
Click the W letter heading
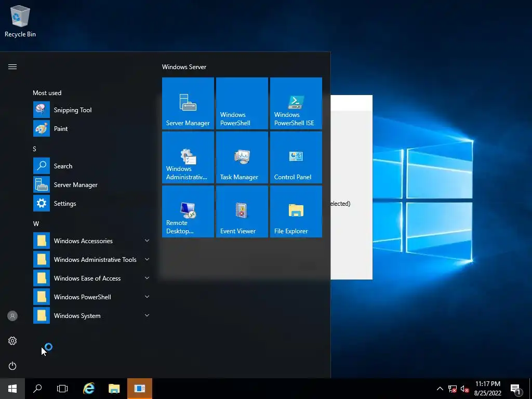[36, 223]
